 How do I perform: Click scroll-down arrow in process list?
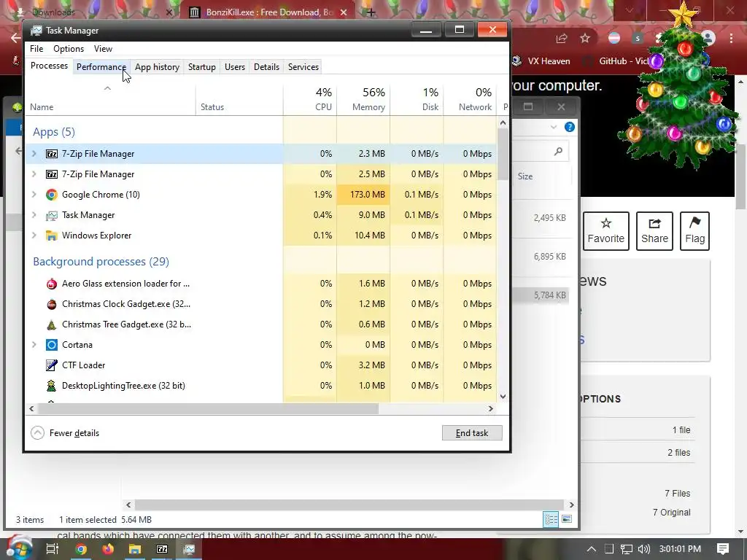click(x=503, y=396)
